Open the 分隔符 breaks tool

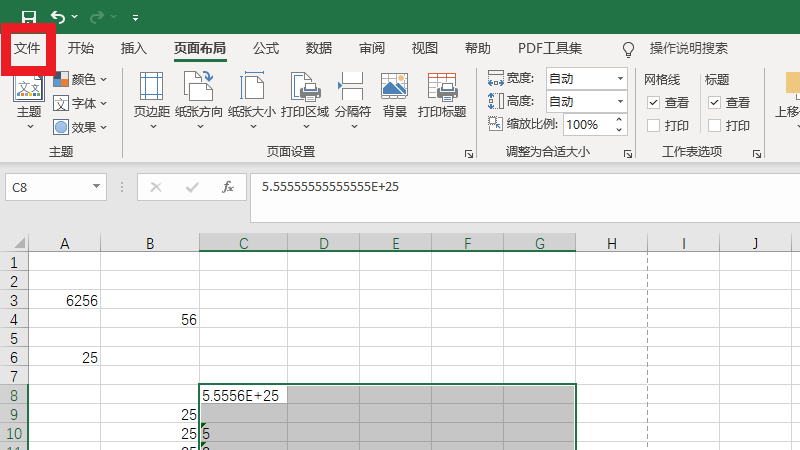click(352, 95)
